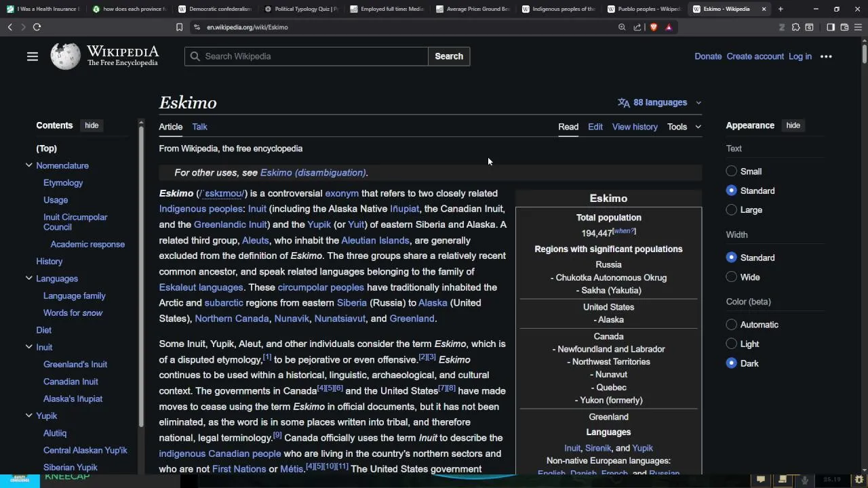Select the Wide width option
The height and width of the screenshot is (488, 868).
tap(731, 277)
